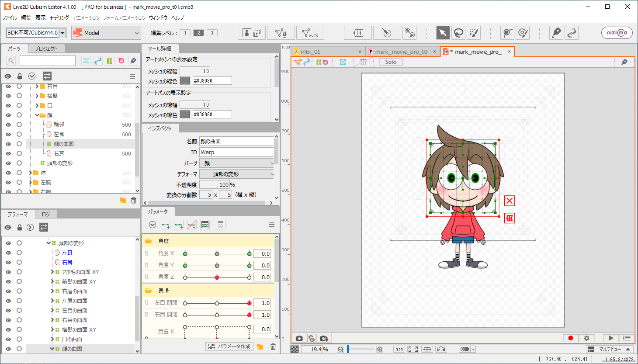Toggle visibility of 左耳 in parts list
Screen dimensions: 638x364
tap(8, 134)
